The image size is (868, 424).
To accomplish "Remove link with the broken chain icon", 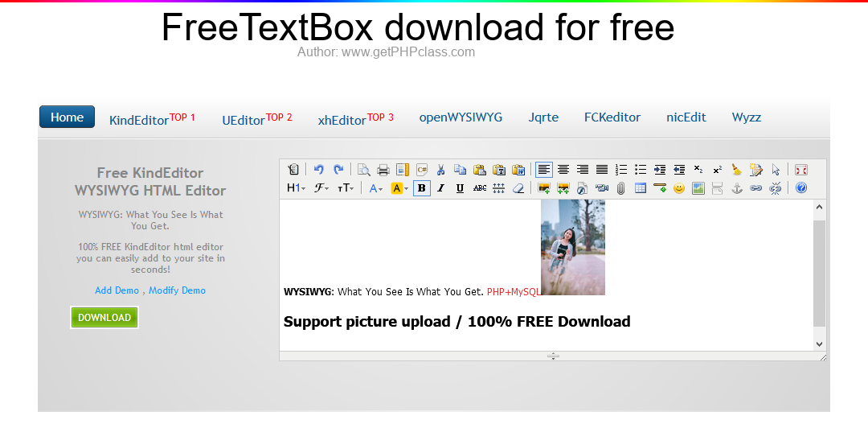I will (x=776, y=188).
